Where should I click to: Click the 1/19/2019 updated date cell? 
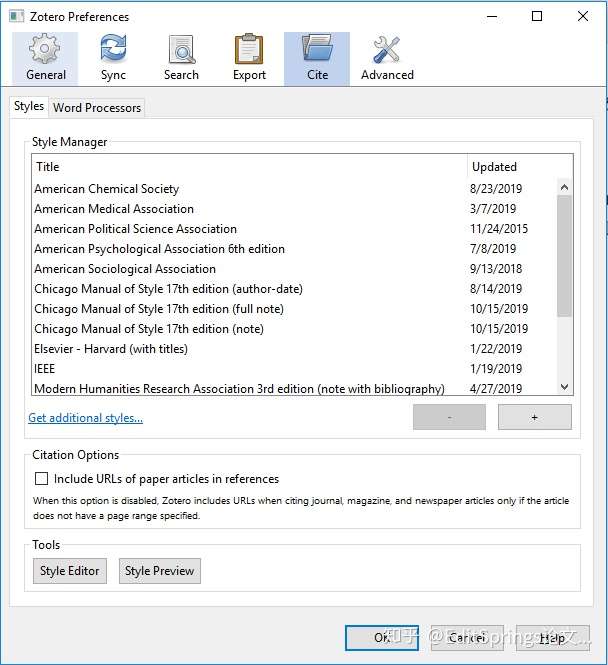tap(496, 369)
